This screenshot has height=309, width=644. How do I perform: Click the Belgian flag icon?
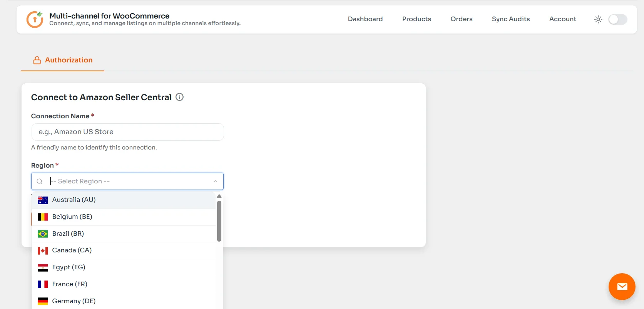click(43, 217)
